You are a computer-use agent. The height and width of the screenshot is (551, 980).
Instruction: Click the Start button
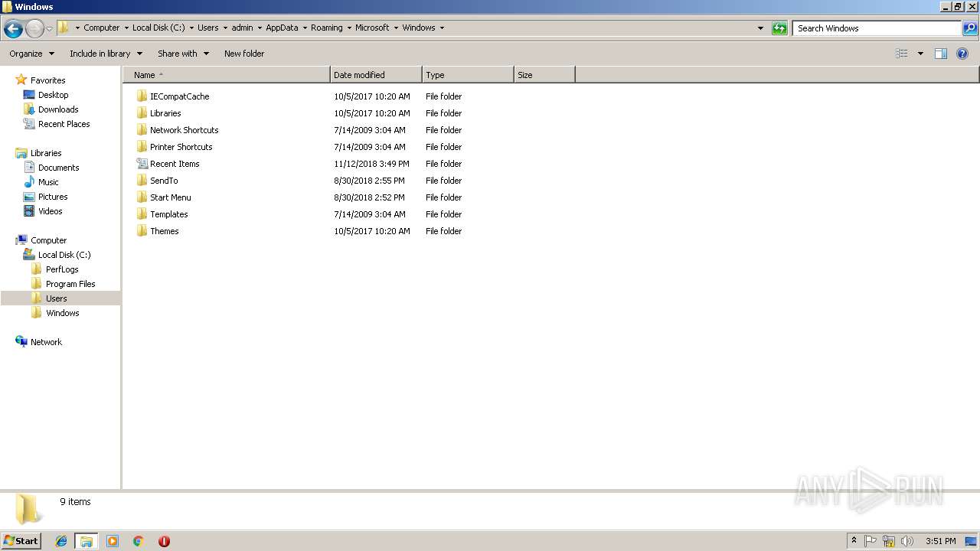tap(21, 540)
